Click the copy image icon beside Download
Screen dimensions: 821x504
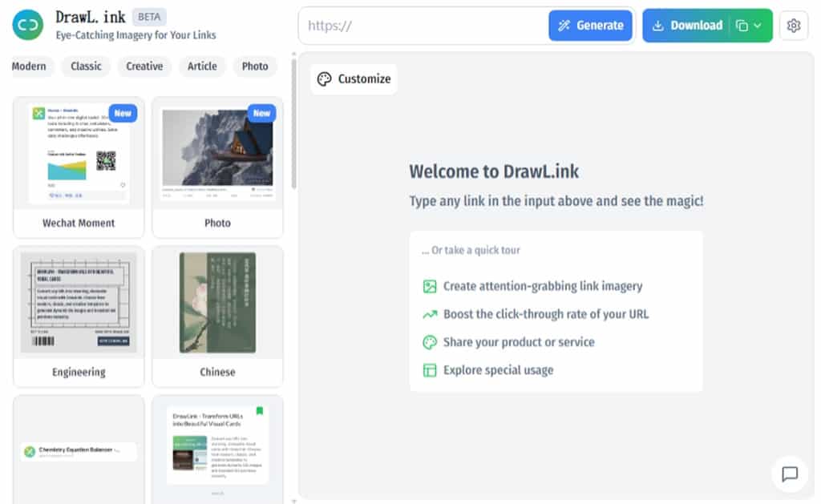coord(741,26)
